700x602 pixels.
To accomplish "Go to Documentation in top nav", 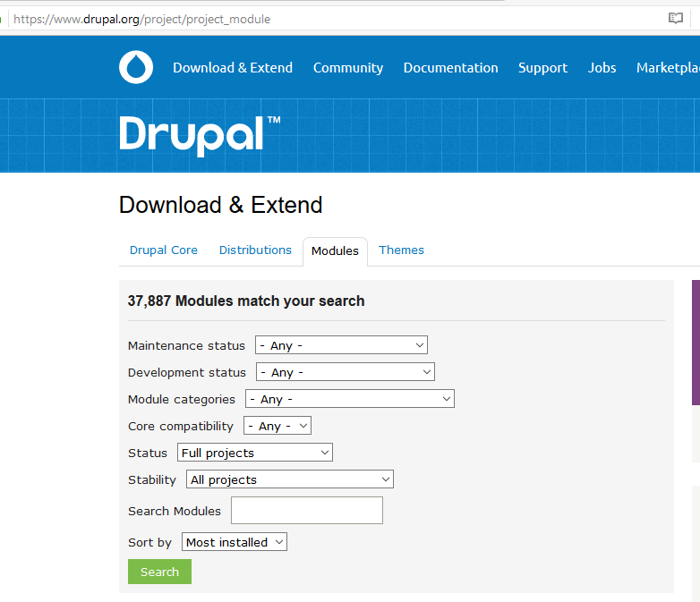I will pyautogui.click(x=450, y=68).
